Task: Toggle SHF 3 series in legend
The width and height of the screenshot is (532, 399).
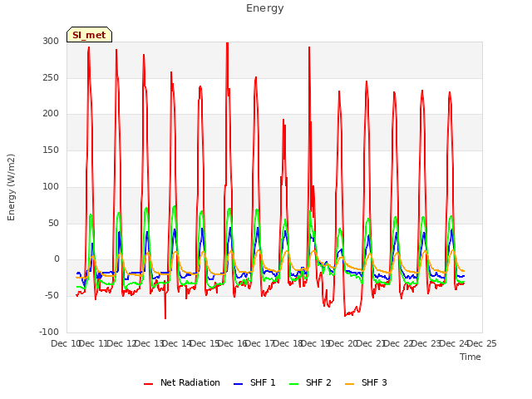Action: [366, 382]
